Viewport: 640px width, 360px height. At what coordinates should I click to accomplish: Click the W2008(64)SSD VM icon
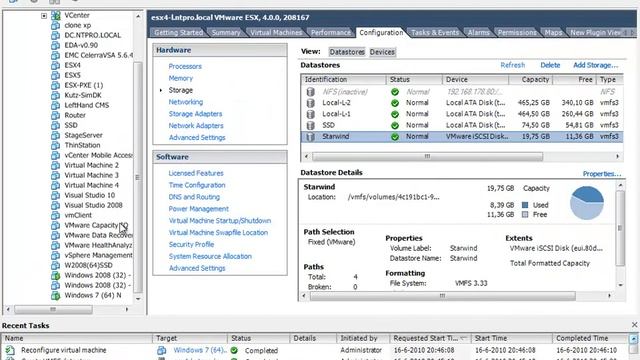(56, 265)
